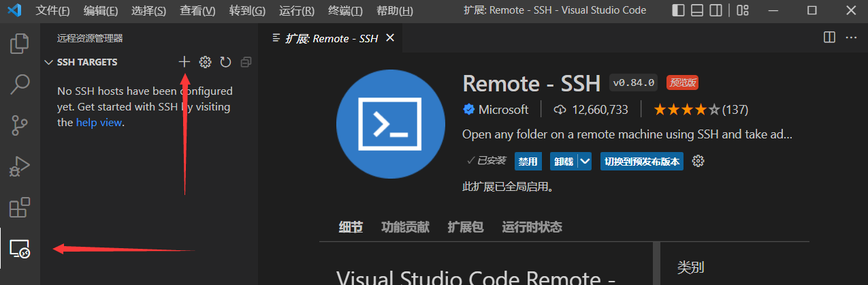The image size is (868, 285).
Task: Open the Source Control view
Action: (x=20, y=125)
